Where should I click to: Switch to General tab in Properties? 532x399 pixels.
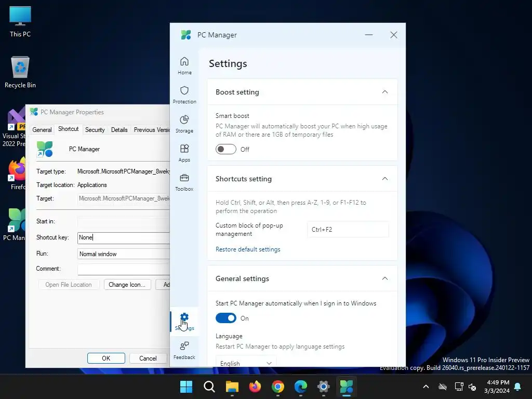pos(42,129)
